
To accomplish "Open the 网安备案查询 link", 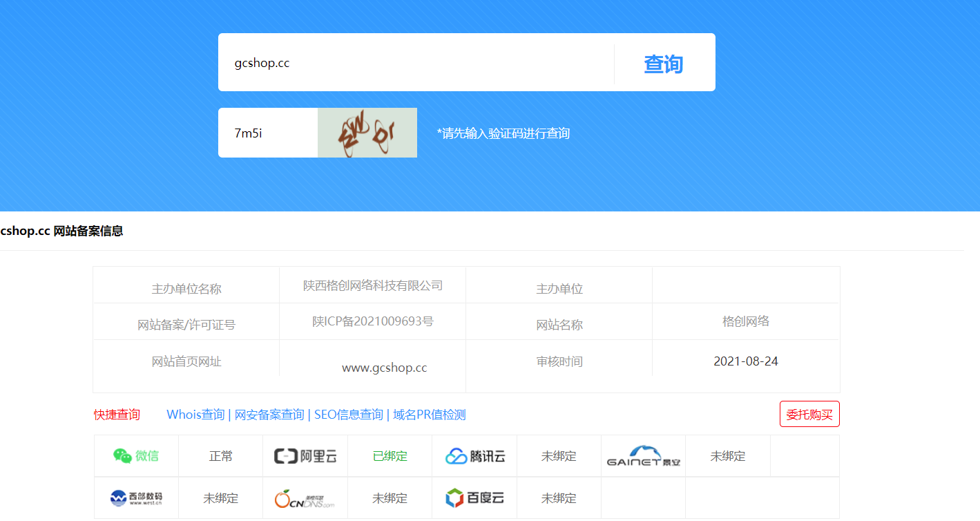I will pos(269,413).
